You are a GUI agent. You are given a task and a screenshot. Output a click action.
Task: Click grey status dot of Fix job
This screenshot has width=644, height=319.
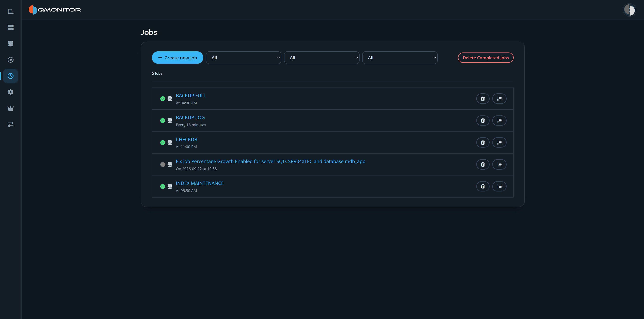(x=163, y=164)
